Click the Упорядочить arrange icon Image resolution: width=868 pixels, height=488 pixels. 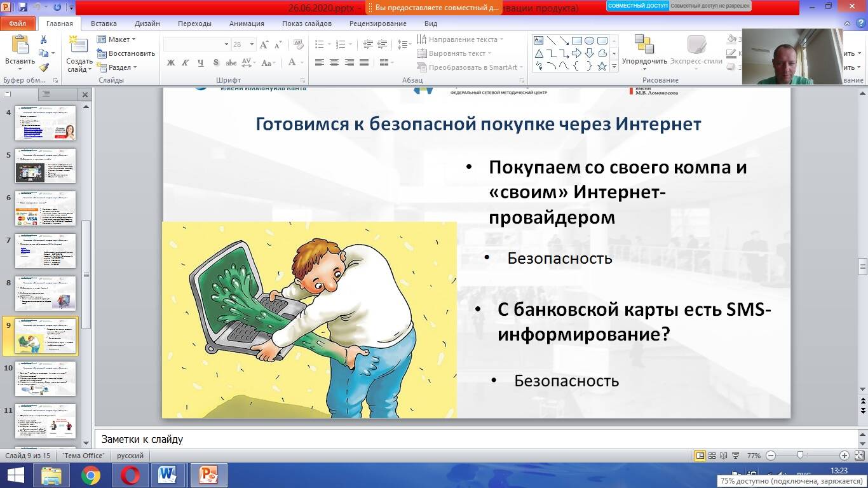(644, 44)
